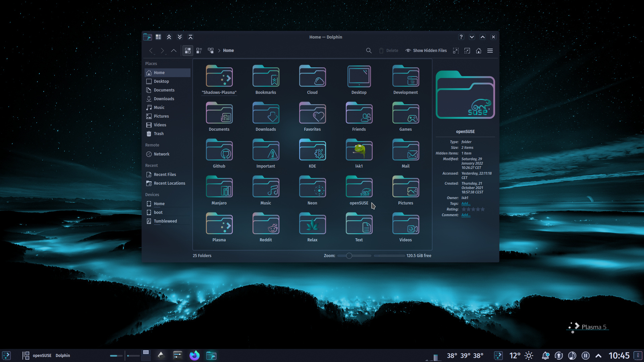The height and width of the screenshot is (362, 644).
Task: Open Tumbleweed device
Action: pos(167,221)
